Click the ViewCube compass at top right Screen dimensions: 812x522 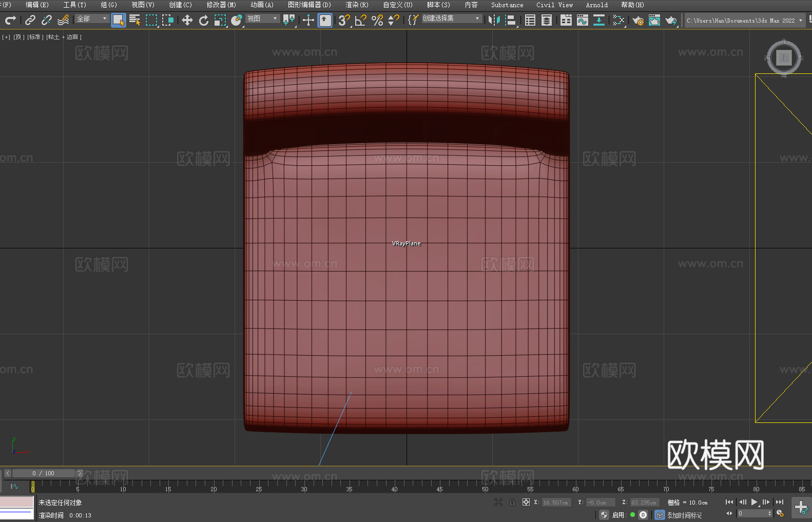point(784,57)
